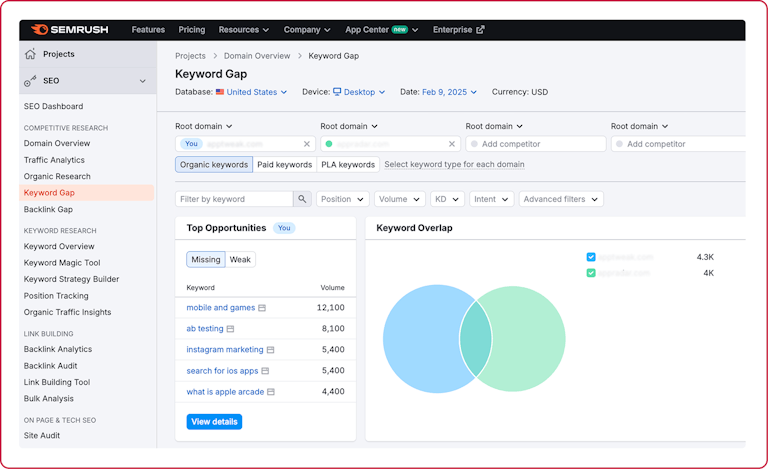Remove second competitor domain with X
The height and width of the screenshot is (469, 768).
pos(452,144)
